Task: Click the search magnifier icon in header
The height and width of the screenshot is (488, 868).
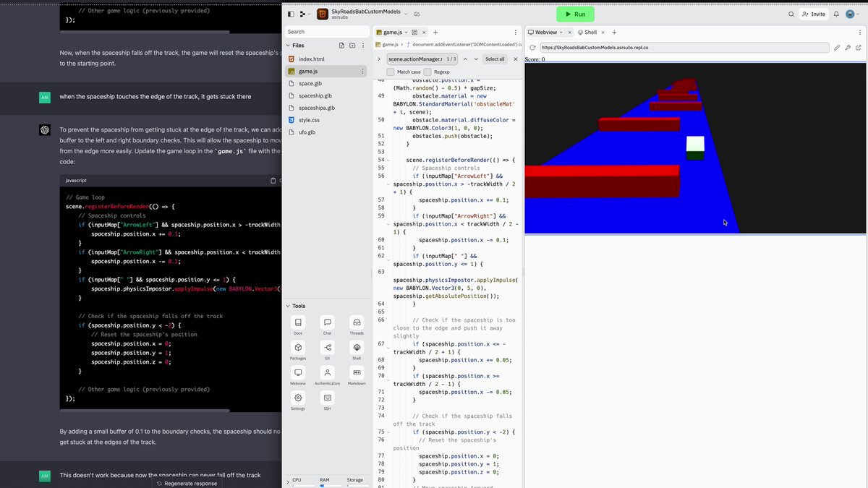Action: coord(792,14)
